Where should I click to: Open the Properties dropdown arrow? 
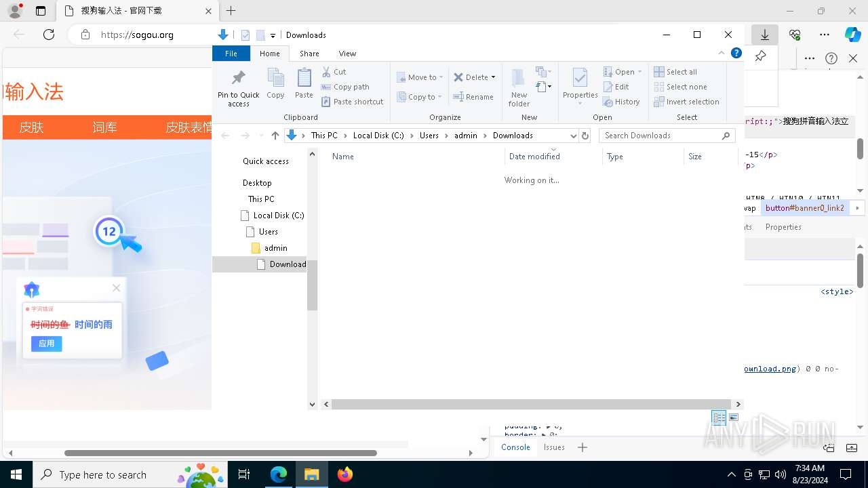580,104
